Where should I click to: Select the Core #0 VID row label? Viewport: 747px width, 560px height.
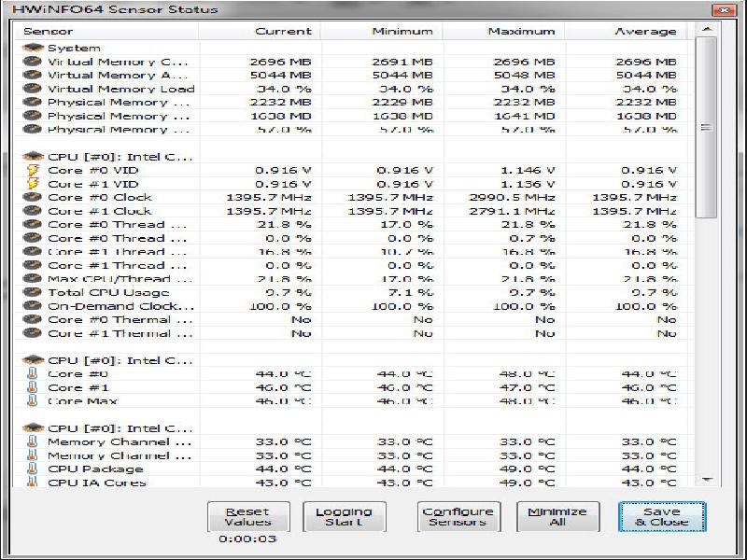click(92, 170)
